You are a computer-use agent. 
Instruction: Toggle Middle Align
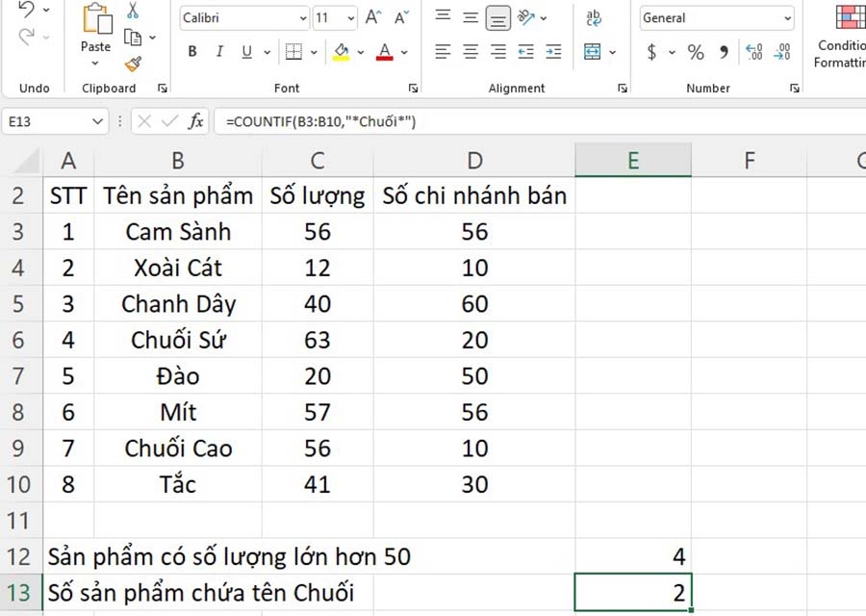coord(470,18)
